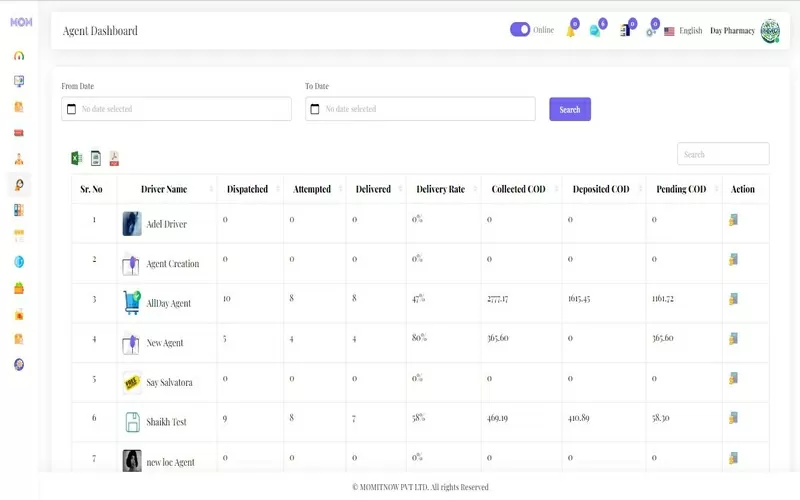Image resolution: width=800 pixels, height=500 pixels.
Task: Open the orange basket icon in sidebar
Action: point(19,288)
